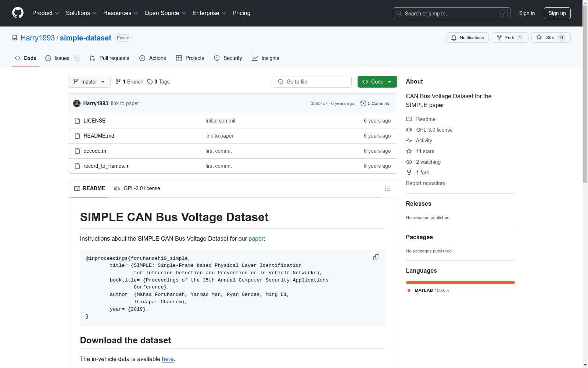Click the Search or jump to field
Screen dimensions: 588x368
452,13
